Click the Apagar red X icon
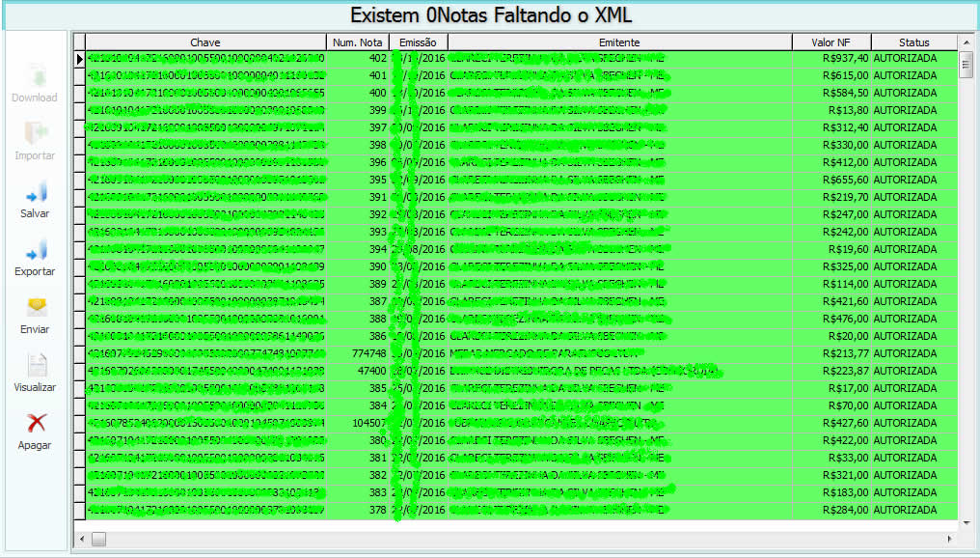The width and height of the screenshot is (980, 558). (x=36, y=423)
